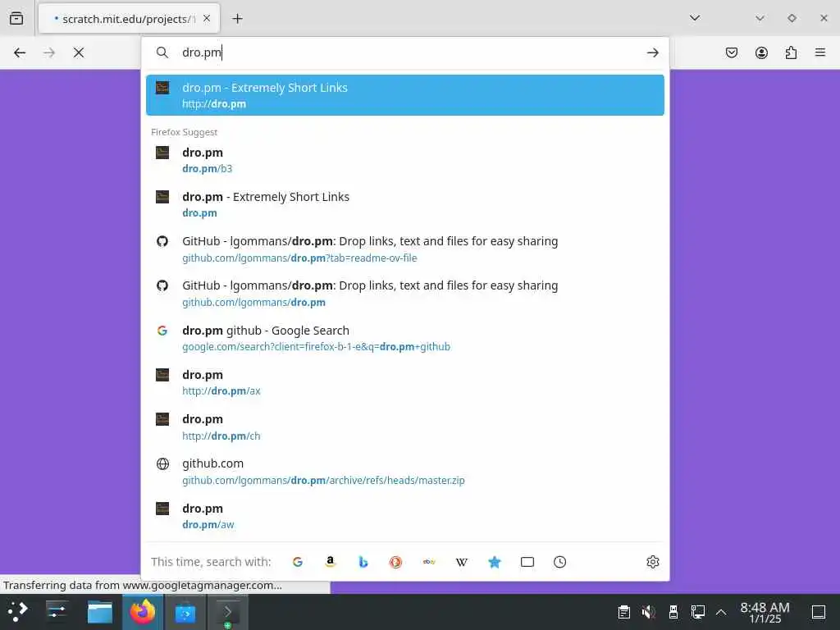Open System Settings from the taskbar
Image resolution: width=840 pixels, height=630 pixels.
pyautogui.click(x=57, y=612)
